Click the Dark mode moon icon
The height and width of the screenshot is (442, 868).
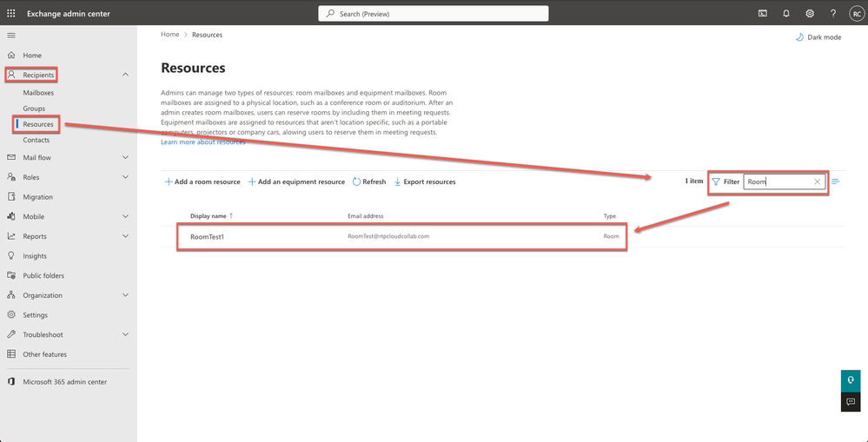[799, 37]
